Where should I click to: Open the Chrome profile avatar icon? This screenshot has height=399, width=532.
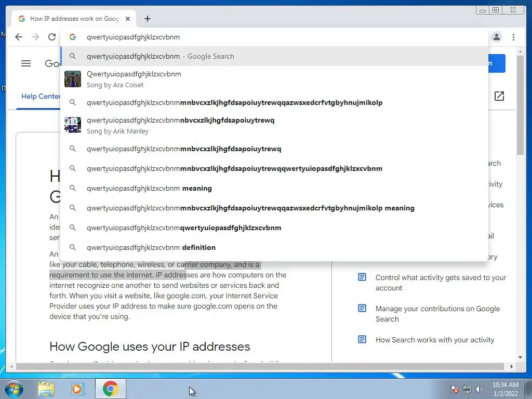[496, 37]
